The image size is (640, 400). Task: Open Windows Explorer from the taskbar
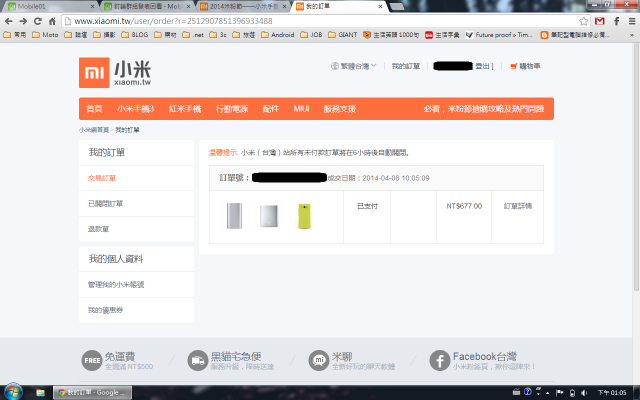click(x=40, y=393)
